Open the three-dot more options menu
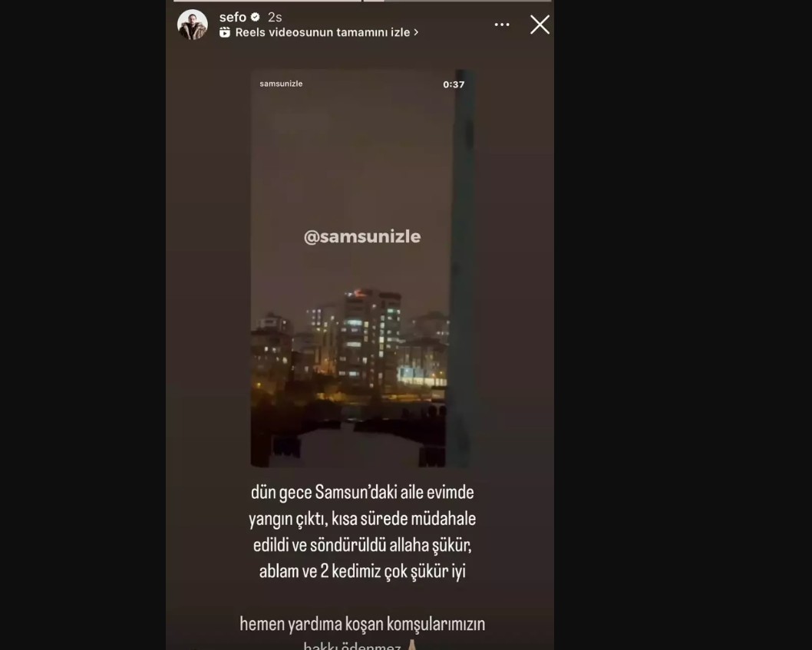The height and width of the screenshot is (650, 812). 502,25
